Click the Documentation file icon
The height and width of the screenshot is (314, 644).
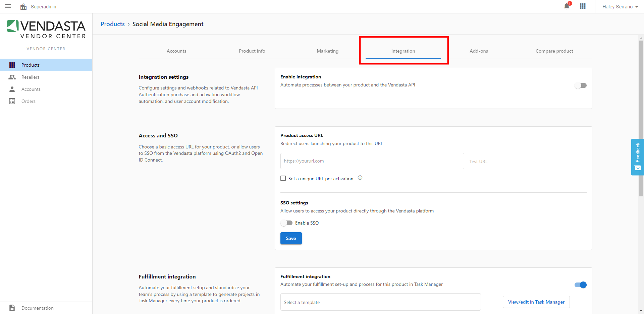[12, 308]
